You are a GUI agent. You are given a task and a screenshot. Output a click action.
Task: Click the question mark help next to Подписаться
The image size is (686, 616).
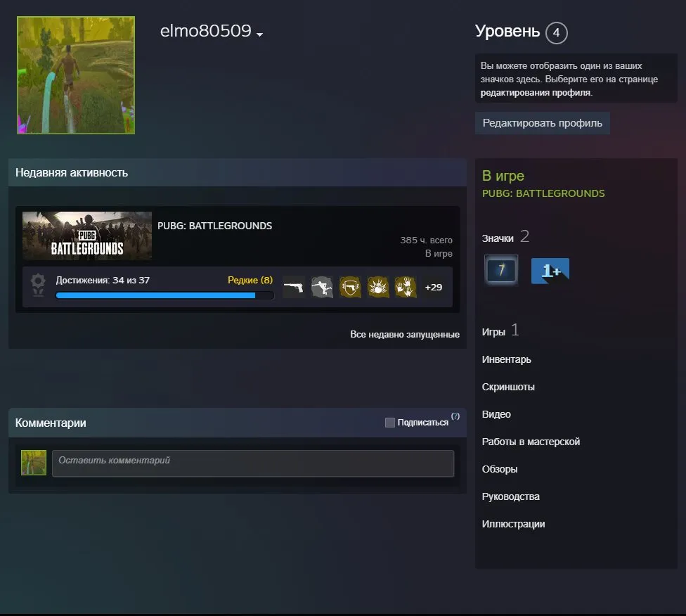pos(455,416)
